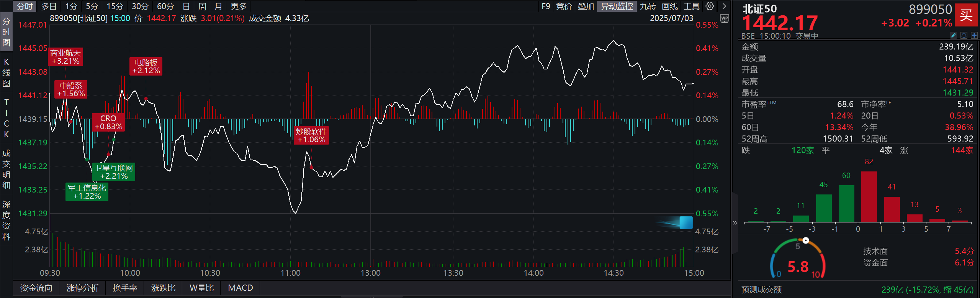
Task: Open the 工具 tools menu
Action: 692,6
